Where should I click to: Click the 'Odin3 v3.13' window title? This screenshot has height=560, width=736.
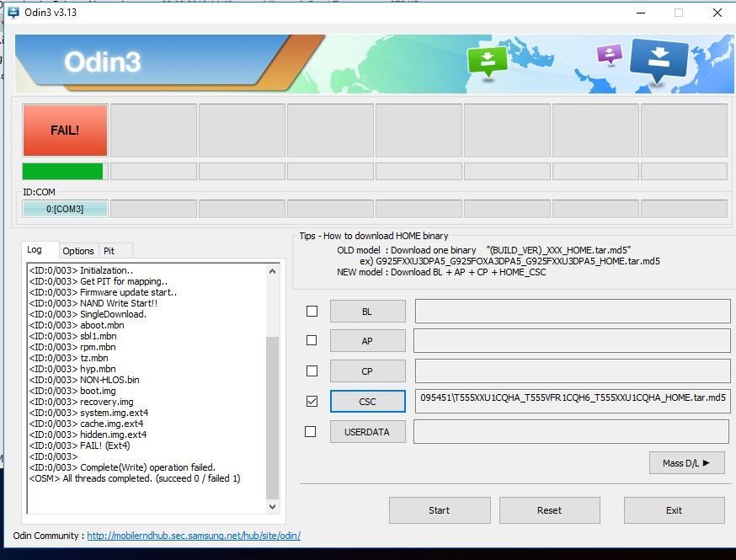click(x=51, y=13)
